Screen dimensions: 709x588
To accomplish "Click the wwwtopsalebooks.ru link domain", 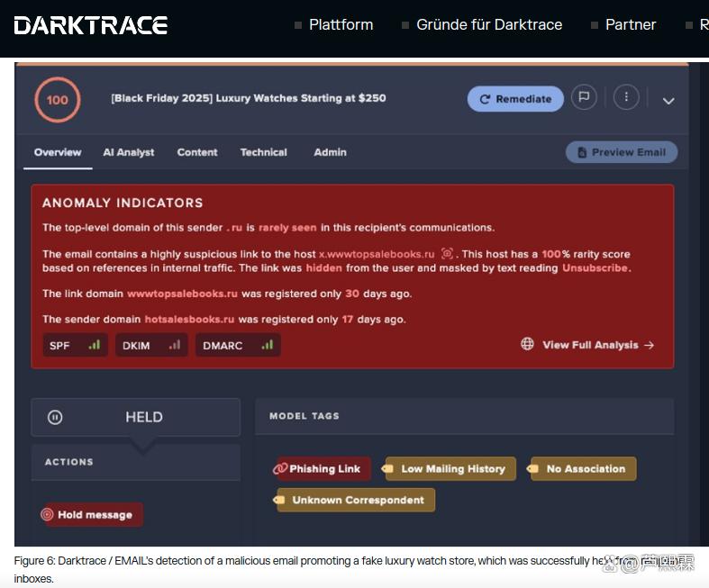I will (182, 294).
